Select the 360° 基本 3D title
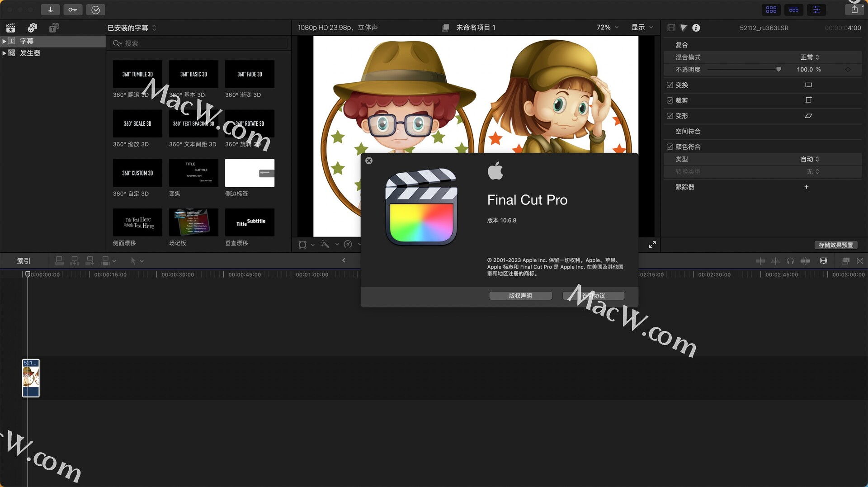 coord(193,74)
